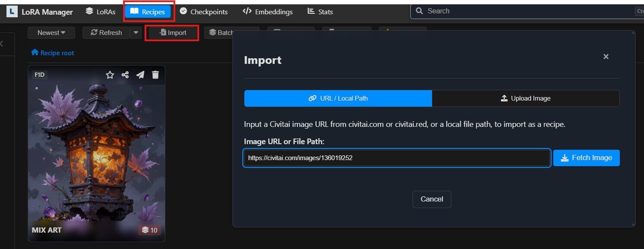Click the 10 LoRAs count badge
The image size is (644, 249).
[149, 230]
